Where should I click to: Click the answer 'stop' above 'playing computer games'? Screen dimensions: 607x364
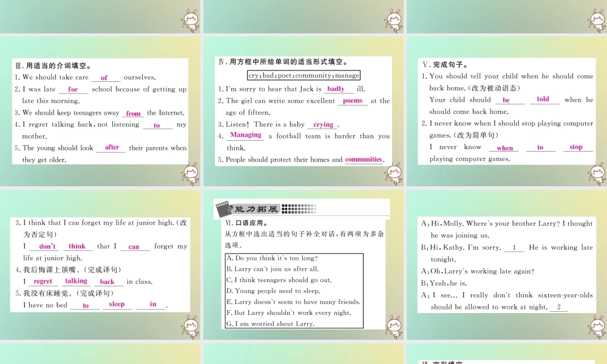coord(575,147)
